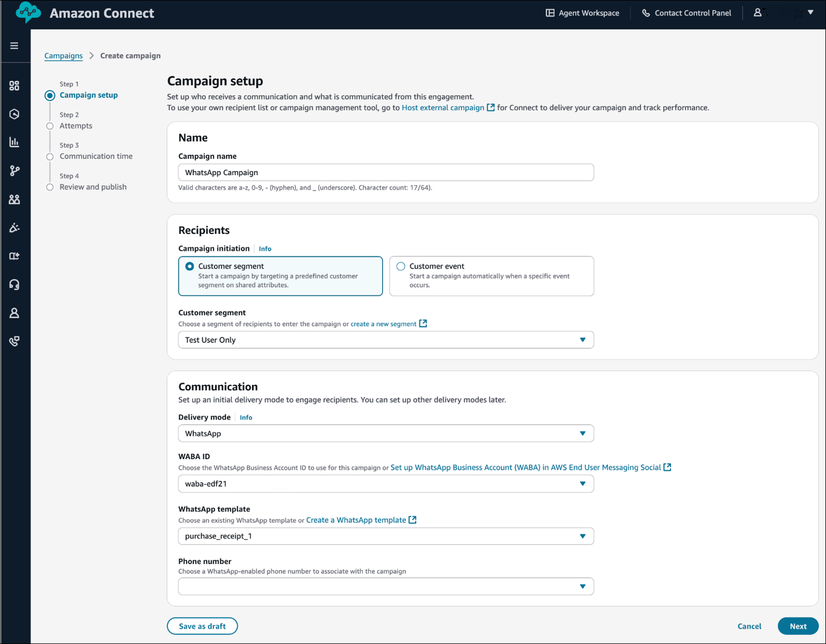The height and width of the screenshot is (644, 826).
Task: Open the Contact Control Panel
Action: [686, 13]
